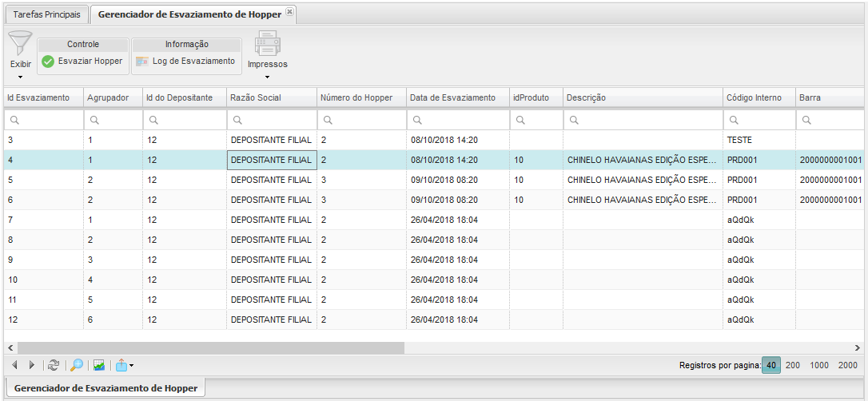Go to next page arrow icon
Image resolution: width=868 pixels, height=401 pixels.
click(31, 364)
